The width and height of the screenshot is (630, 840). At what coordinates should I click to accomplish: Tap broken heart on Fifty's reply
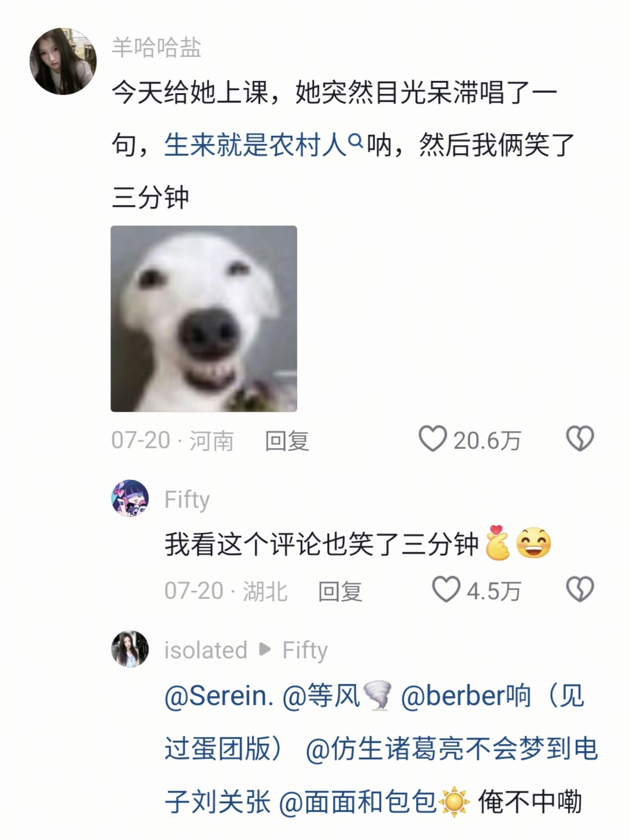580,590
